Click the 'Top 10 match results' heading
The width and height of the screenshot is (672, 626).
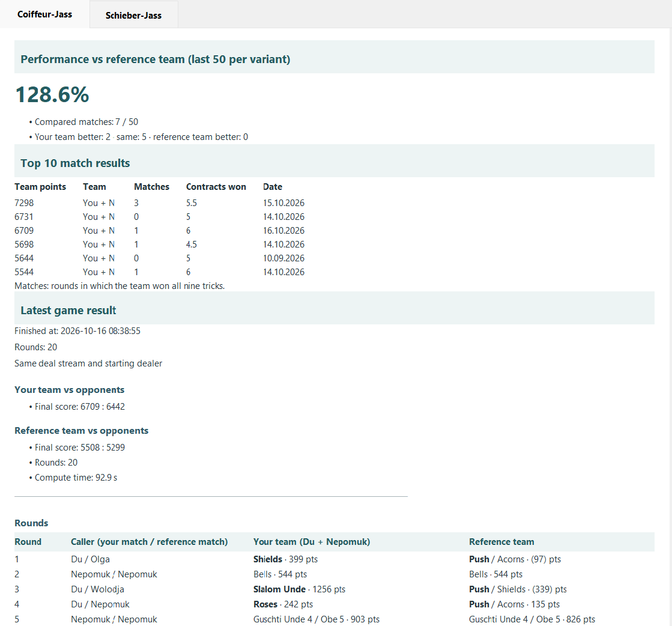[x=75, y=163]
